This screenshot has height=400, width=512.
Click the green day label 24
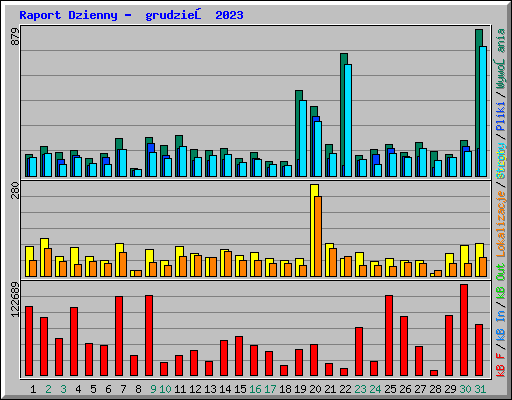tap(375, 389)
